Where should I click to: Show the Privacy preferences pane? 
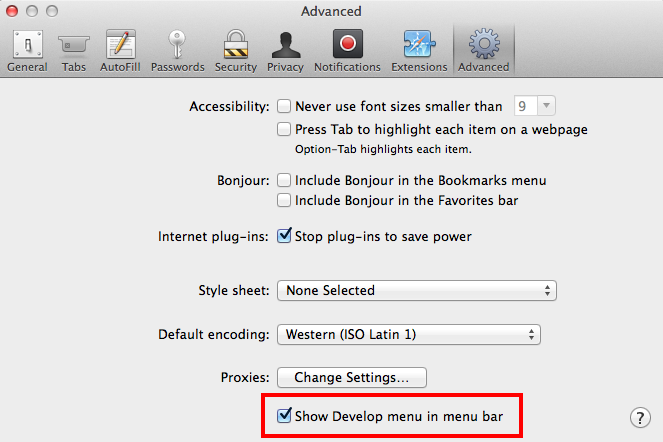(285, 50)
